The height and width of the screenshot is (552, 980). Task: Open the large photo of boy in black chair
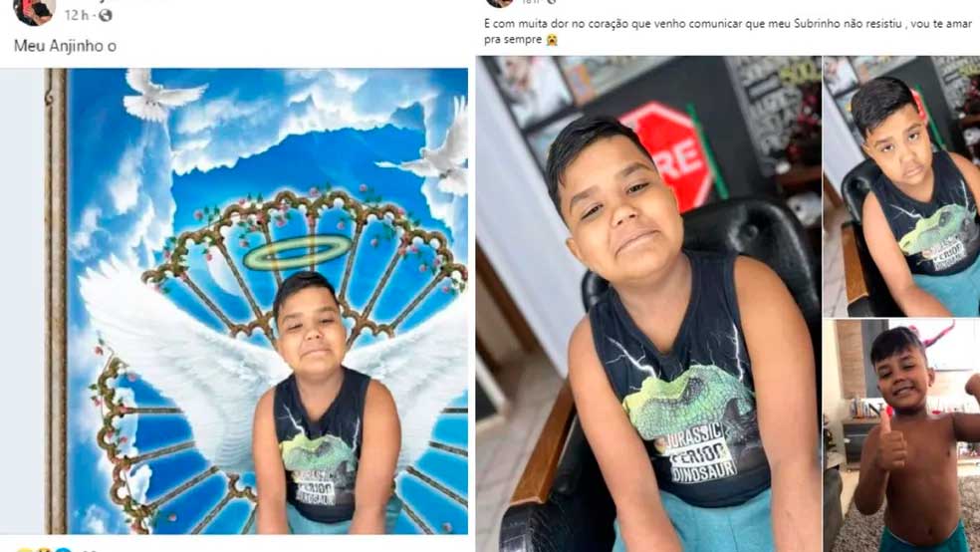[648, 304]
